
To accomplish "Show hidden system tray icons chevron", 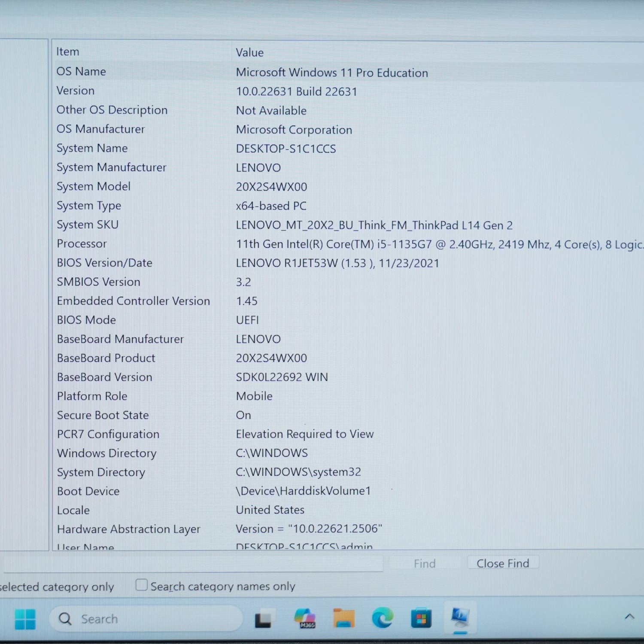I will 629,617.
